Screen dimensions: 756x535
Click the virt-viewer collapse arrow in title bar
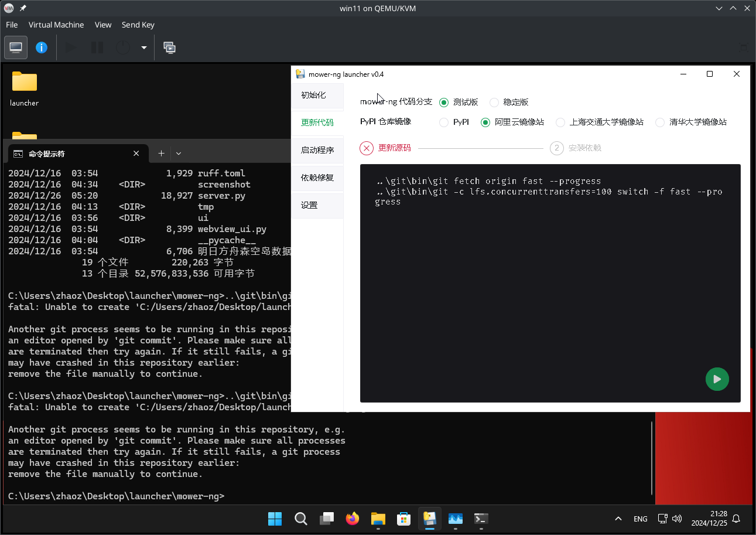719,8
